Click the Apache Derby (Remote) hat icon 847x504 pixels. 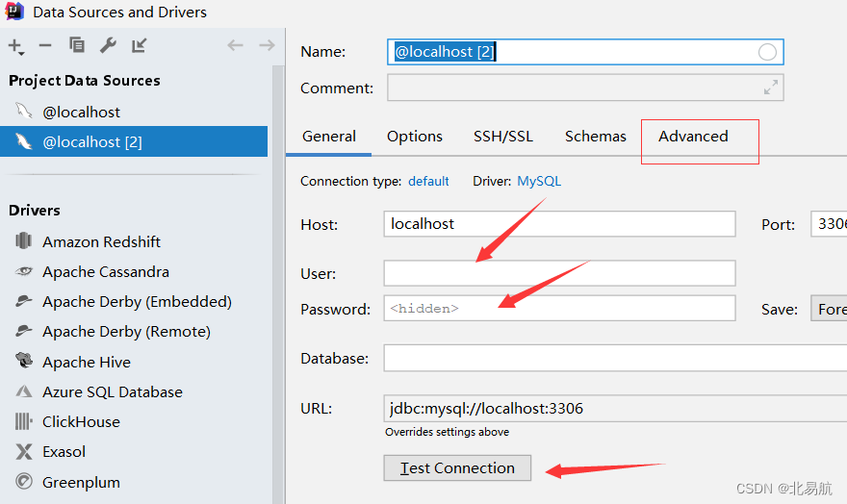coord(24,330)
